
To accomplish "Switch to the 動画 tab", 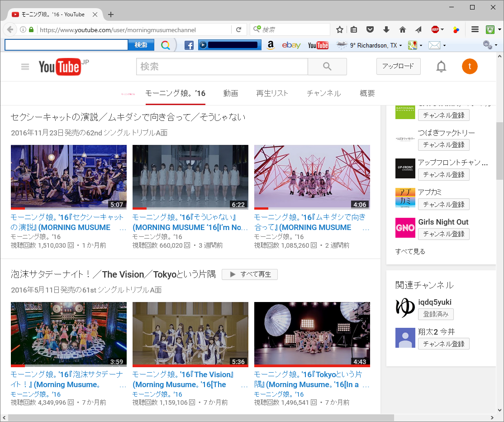I will click(230, 93).
